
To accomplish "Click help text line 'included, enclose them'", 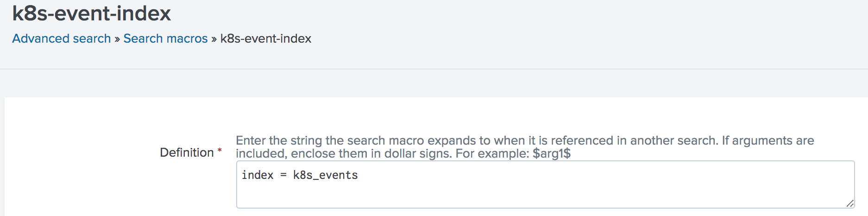I will pos(403,153).
